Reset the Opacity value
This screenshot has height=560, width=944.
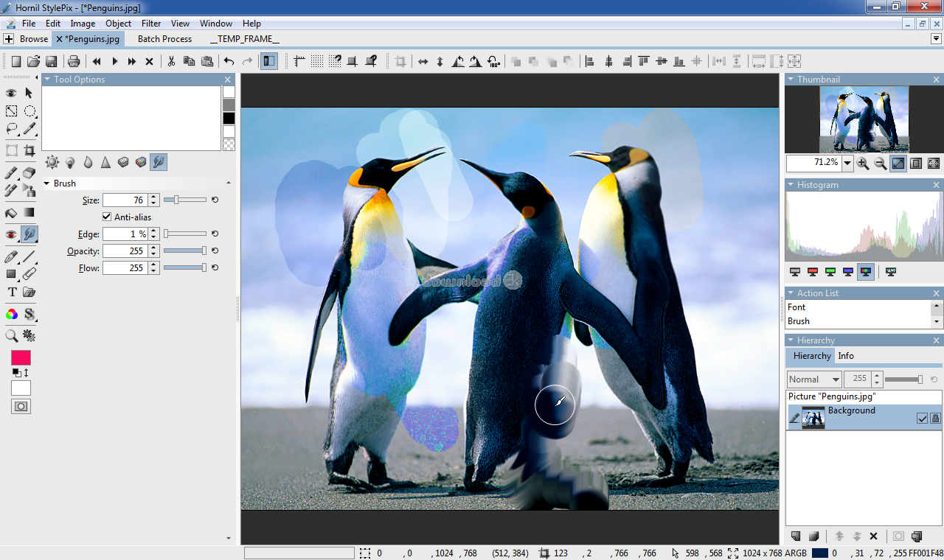tap(215, 251)
